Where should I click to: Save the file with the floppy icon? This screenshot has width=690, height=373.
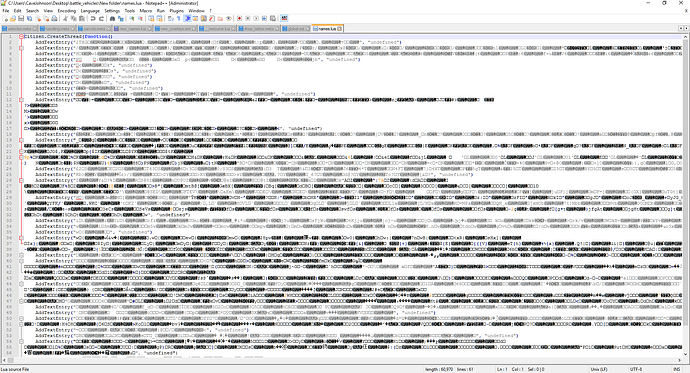pos(21,18)
